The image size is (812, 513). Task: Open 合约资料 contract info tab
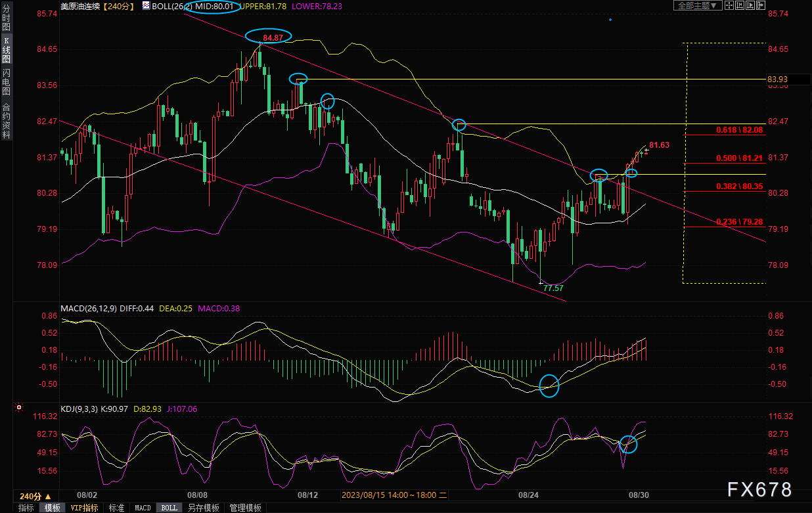pos(6,120)
